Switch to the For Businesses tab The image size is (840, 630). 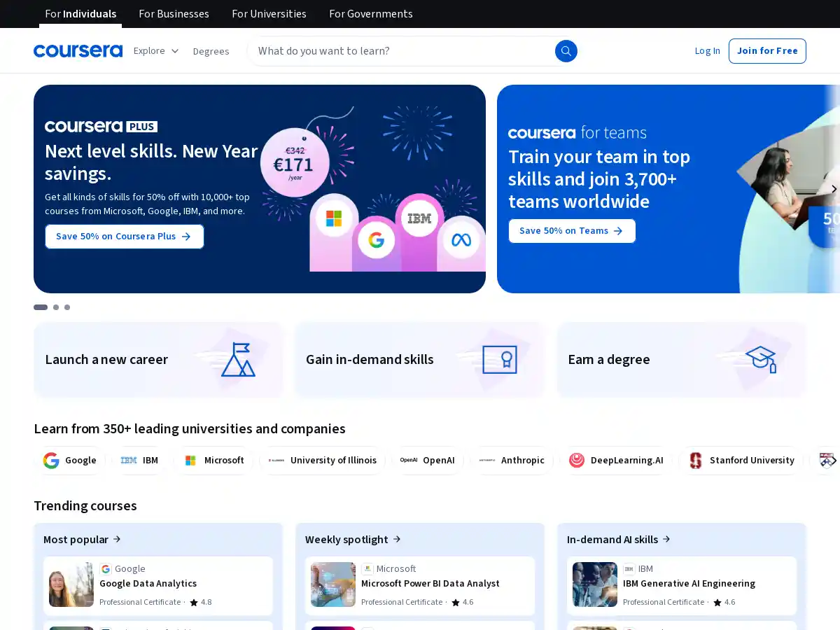(x=174, y=13)
